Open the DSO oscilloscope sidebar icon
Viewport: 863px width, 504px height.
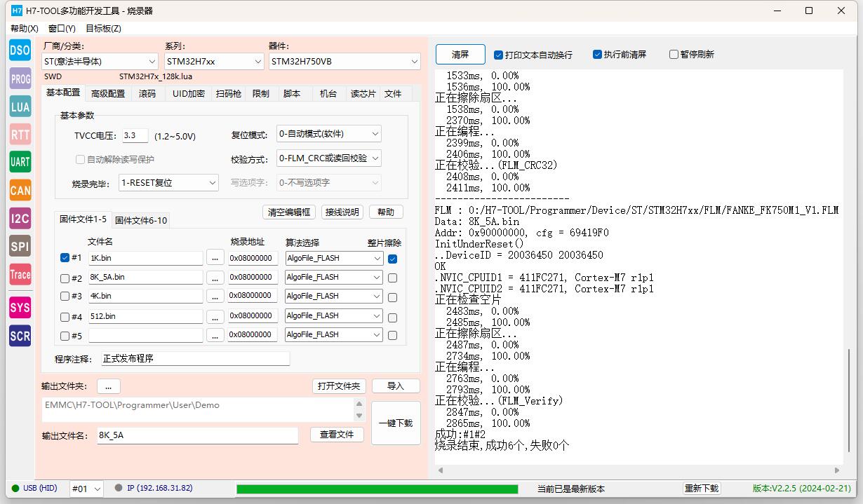coord(20,50)
